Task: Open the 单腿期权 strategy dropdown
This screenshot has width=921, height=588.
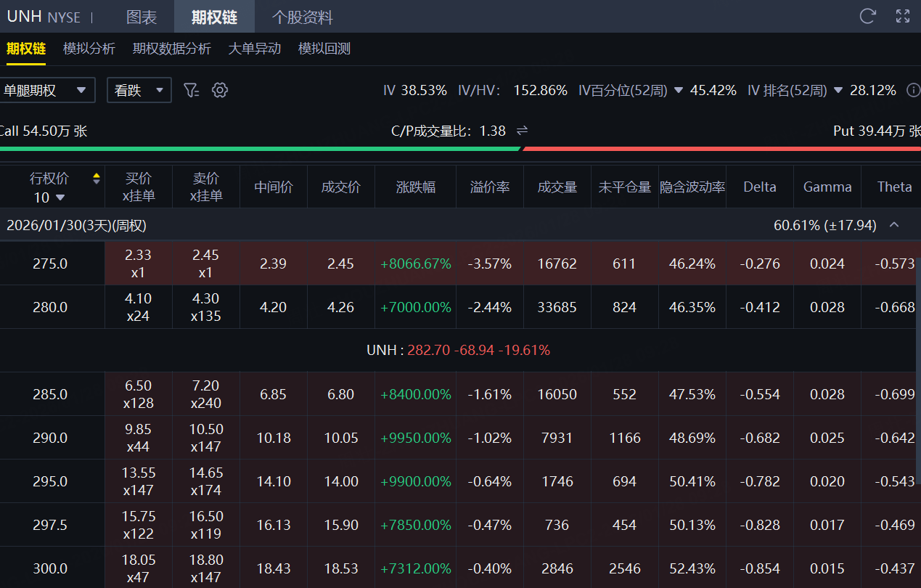Action: tap(47, 91)
